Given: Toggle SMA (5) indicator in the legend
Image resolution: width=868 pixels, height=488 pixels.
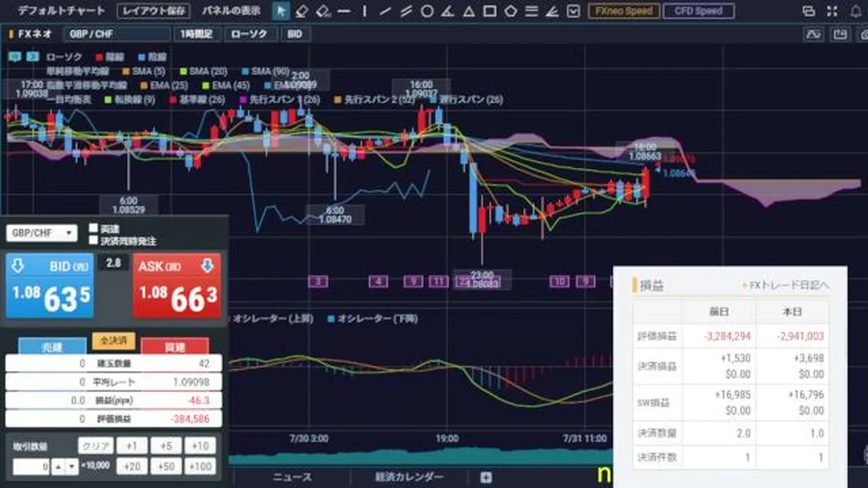Looking at the screenshot, I should pyautogui.click(x=144, y=71).
